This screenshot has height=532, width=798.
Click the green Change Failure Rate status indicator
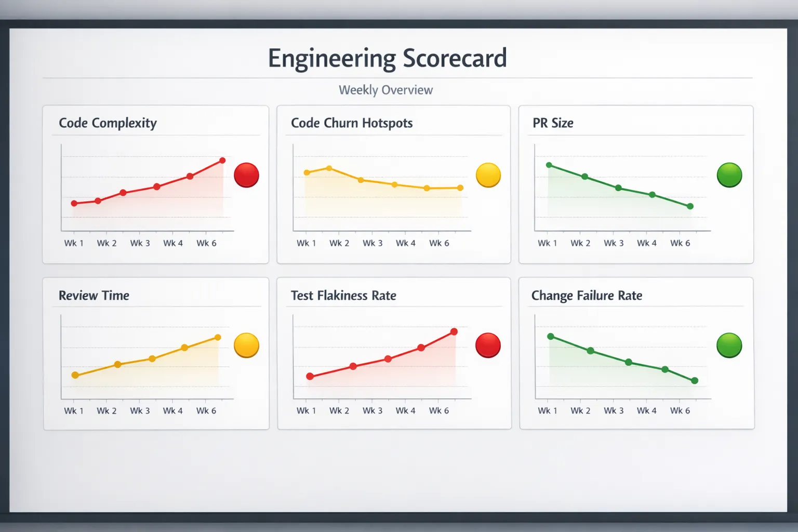729,345
